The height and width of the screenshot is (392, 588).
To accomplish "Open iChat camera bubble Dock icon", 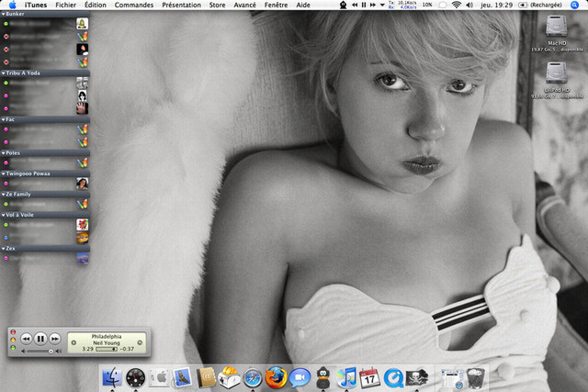I will [300, 377].
